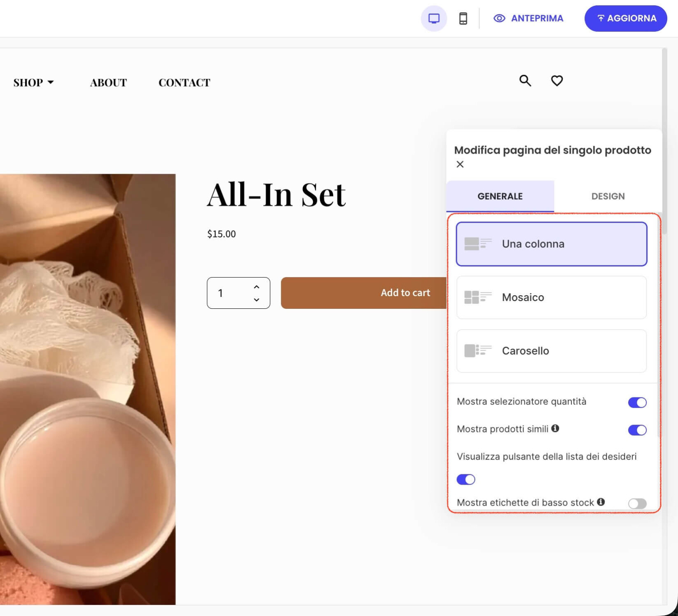The height and width of the screenshot is (616, 678).
Task: Close the product page edit panel
Action: pos(460,164)
